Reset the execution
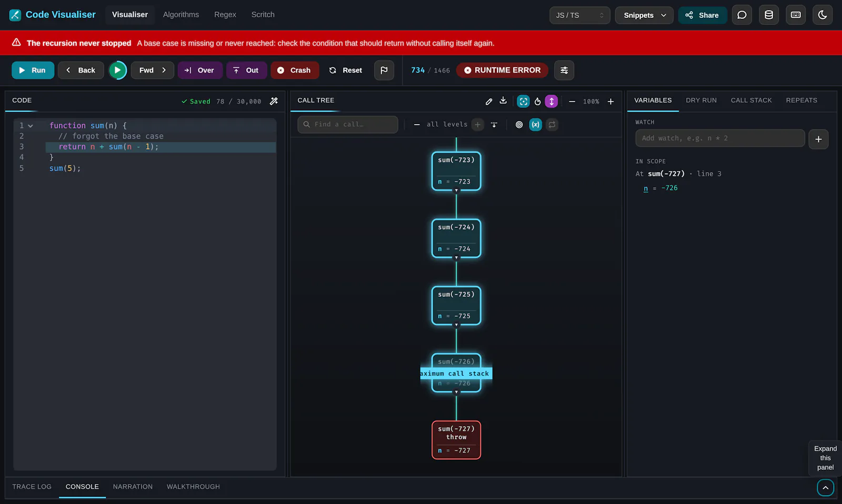This screenshot has width=842, height=504. pyautogui.click(x=346, y=70)
